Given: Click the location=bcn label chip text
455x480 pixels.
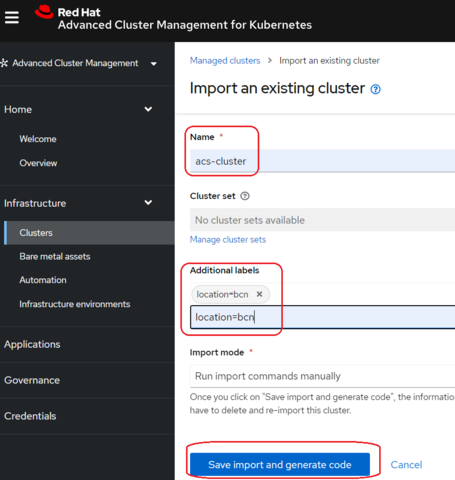Looking at the screenshot, I should pos(222,294).
